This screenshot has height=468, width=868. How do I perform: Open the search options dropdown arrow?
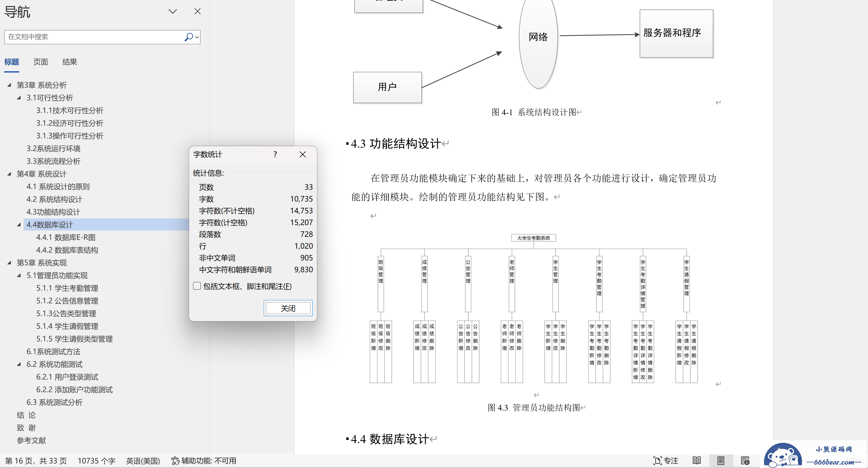coord(197,37)
